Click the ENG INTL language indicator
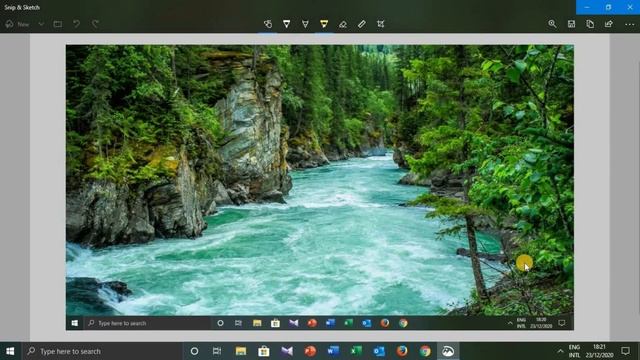Image resolution: width=640 pixels, height=360 pixels. pos(574,351)
